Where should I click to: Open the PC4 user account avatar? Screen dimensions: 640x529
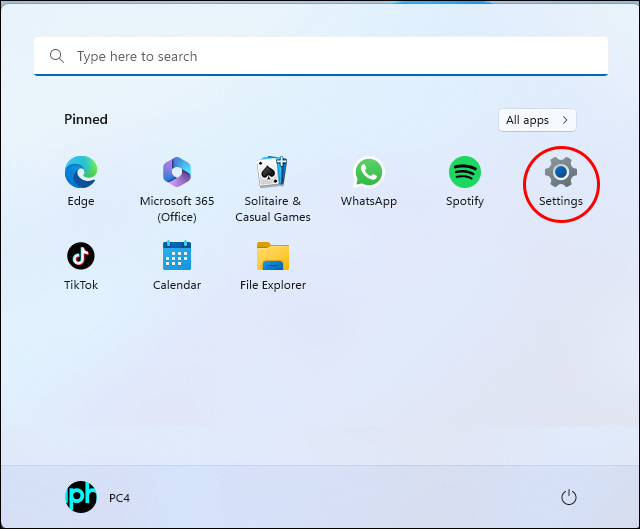click(x=81, y=497)
